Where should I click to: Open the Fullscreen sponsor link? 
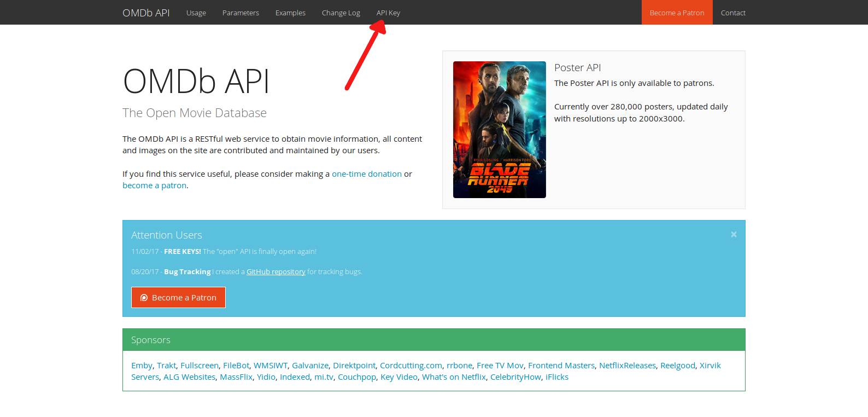coord(200,366)
